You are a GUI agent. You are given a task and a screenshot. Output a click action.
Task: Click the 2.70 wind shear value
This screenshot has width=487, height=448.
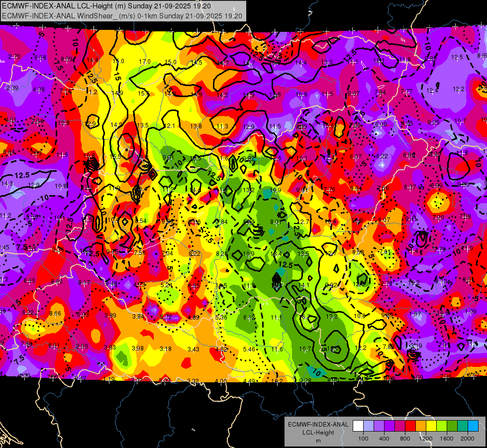click(x=14, y=57)
